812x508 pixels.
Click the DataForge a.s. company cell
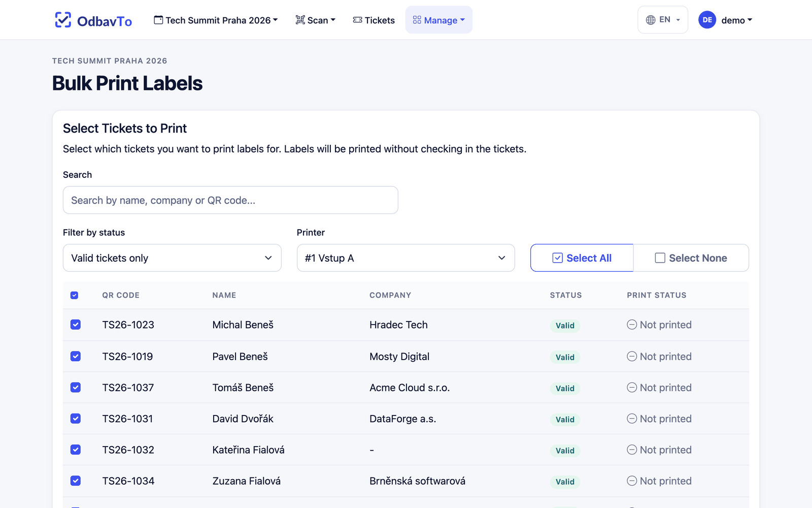[x=403, y=419]
